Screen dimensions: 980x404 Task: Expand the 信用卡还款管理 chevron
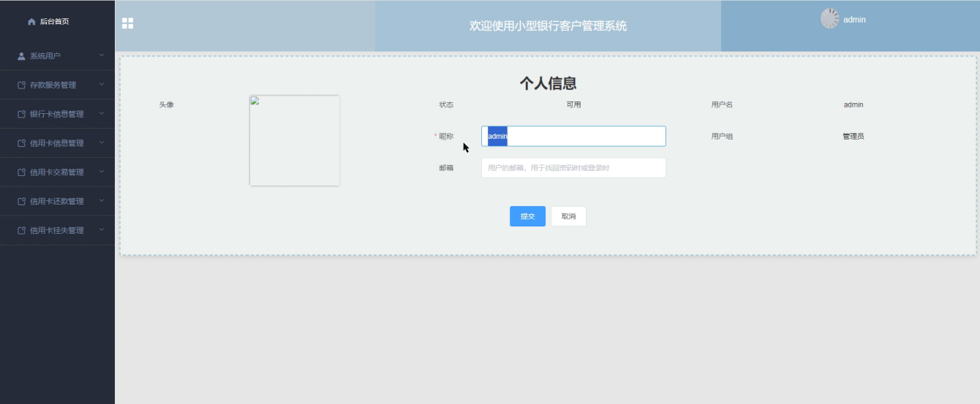pos(102,200)
